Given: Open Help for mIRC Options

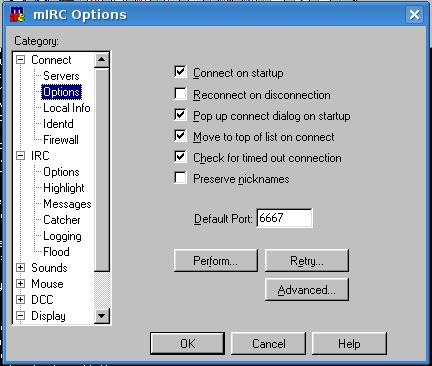Looking at the screenshot, I should pyautogui.click(x=349, y=343).
